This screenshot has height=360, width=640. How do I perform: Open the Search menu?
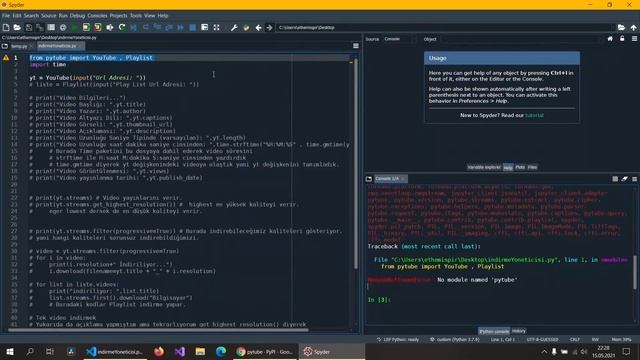(31, 16)
